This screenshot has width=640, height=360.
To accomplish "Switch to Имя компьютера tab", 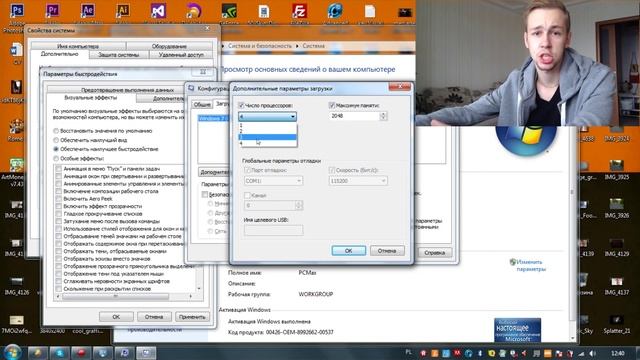I will (78, 46).
